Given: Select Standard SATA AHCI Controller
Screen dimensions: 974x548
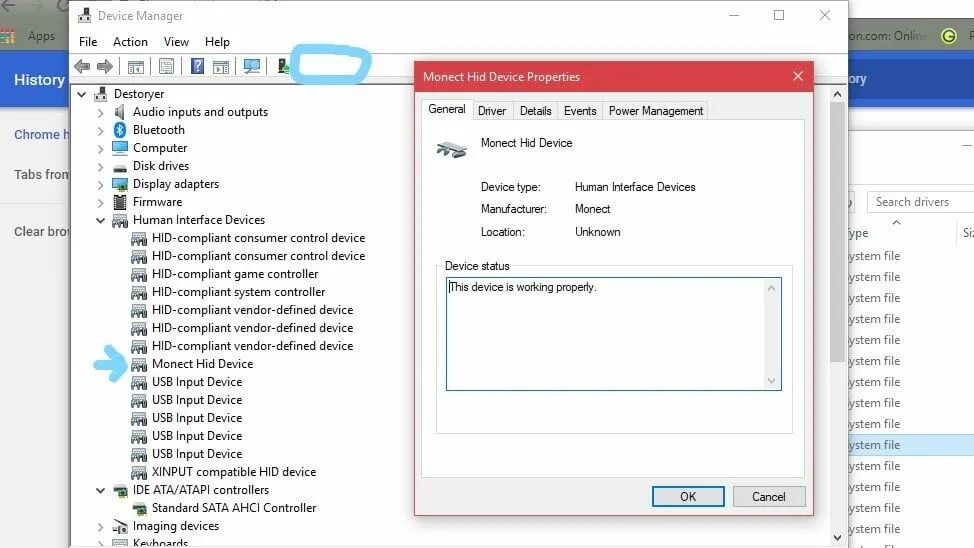Looking at the screenshot, I should [x=234, y=508].
